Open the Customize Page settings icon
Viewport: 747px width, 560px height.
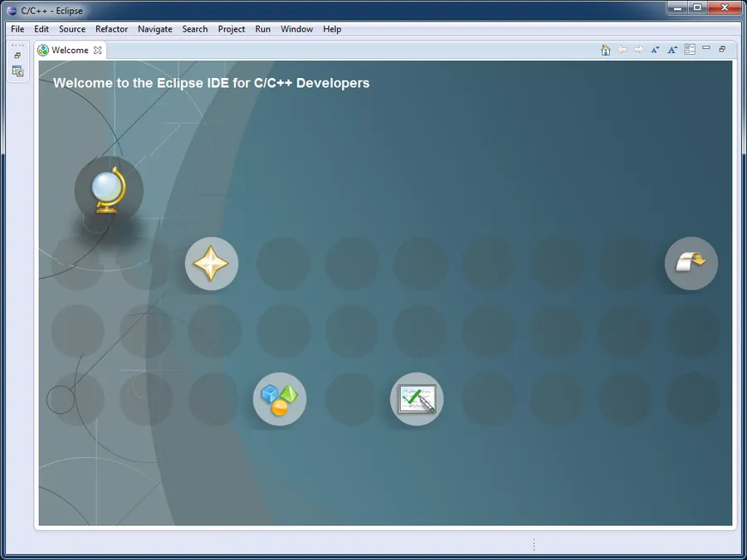point(690,50)
